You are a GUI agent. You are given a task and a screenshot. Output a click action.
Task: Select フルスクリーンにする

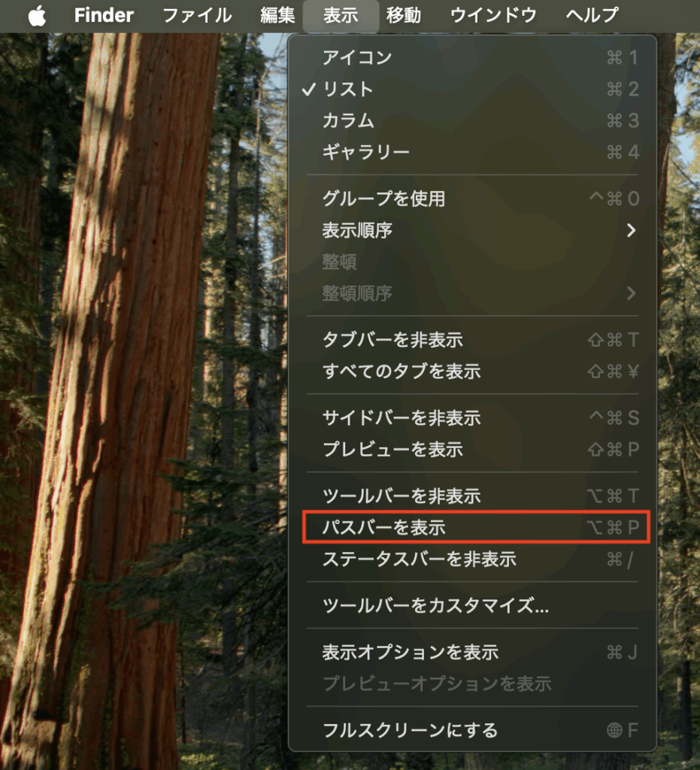[x=472, y=730]
